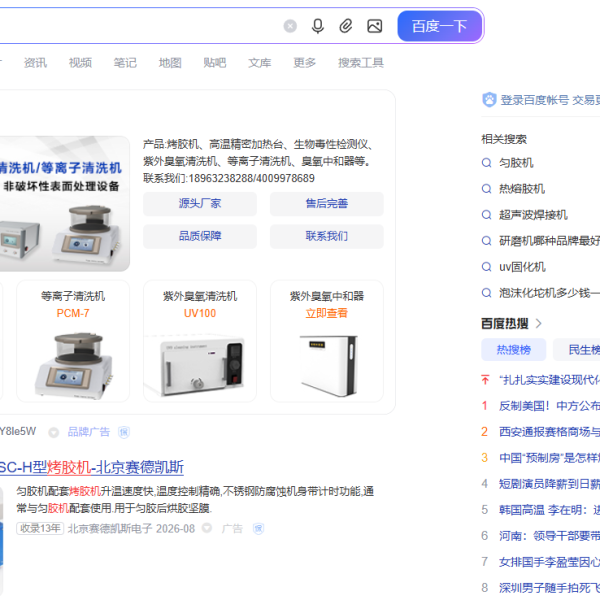
Task: Select the 民生榜 tab
Action: pyautogui.click(x=577, y=350)
